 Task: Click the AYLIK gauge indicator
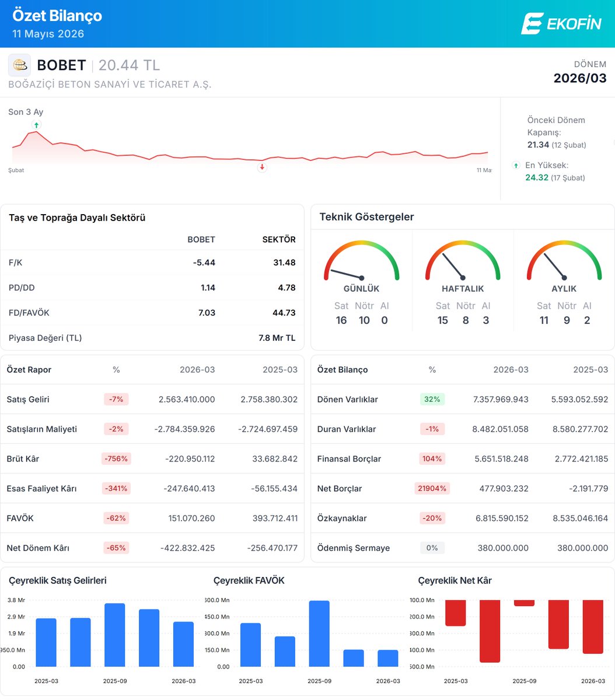(564, 261)
